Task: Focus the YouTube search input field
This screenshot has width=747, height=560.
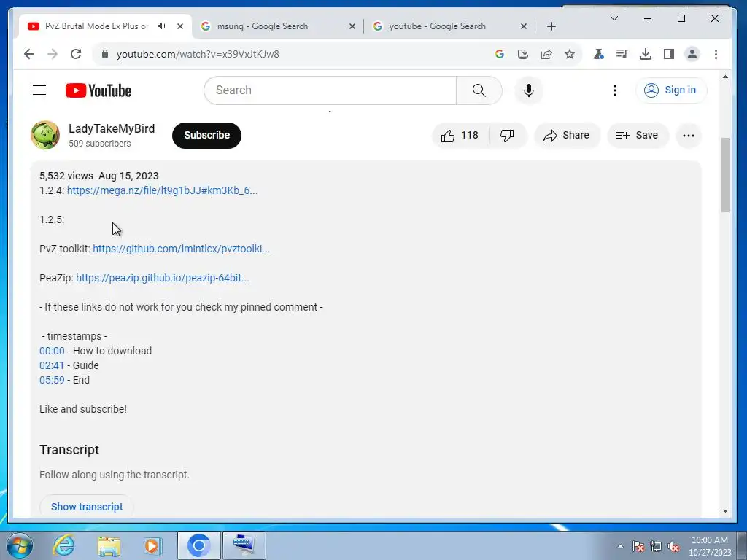Action: [x=330, y=90]
